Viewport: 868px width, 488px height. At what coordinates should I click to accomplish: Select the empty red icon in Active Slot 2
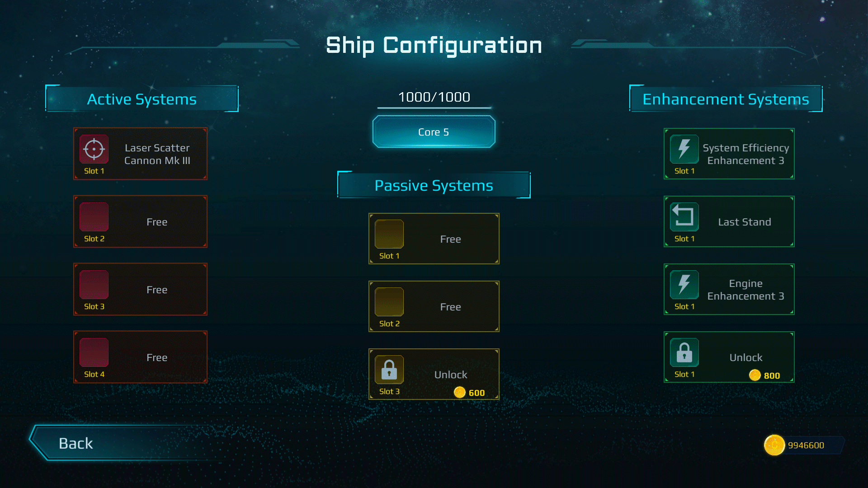coord(94,217)
